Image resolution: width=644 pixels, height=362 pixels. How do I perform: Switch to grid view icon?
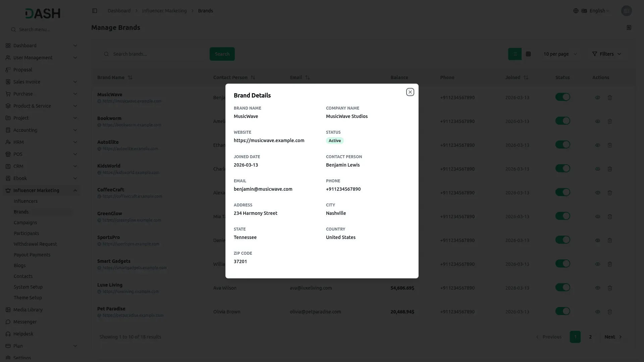[528, 54]
